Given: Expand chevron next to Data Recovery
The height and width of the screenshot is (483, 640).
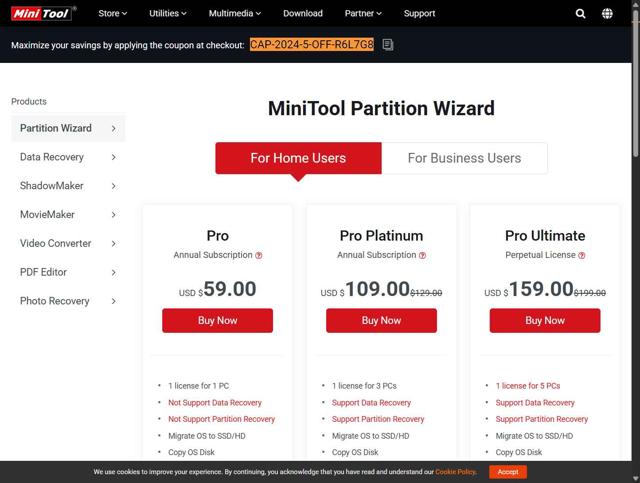Looking at the screenshot, I should 113,157.
